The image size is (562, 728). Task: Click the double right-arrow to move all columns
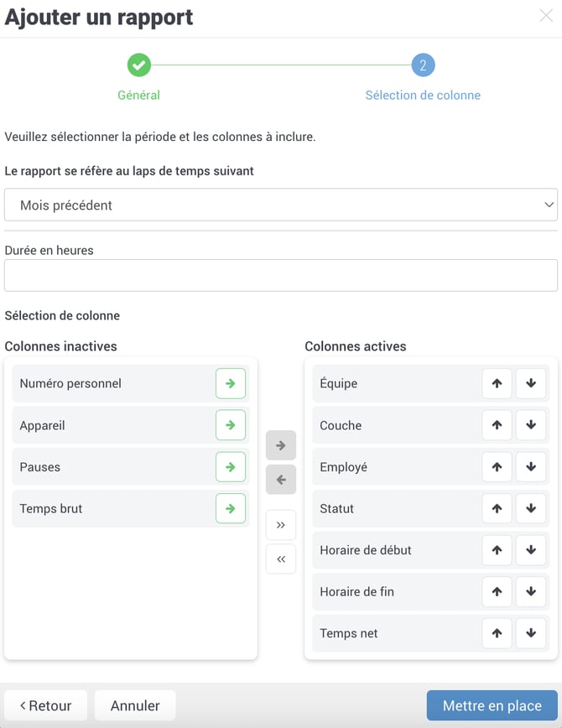coord(280,525)
